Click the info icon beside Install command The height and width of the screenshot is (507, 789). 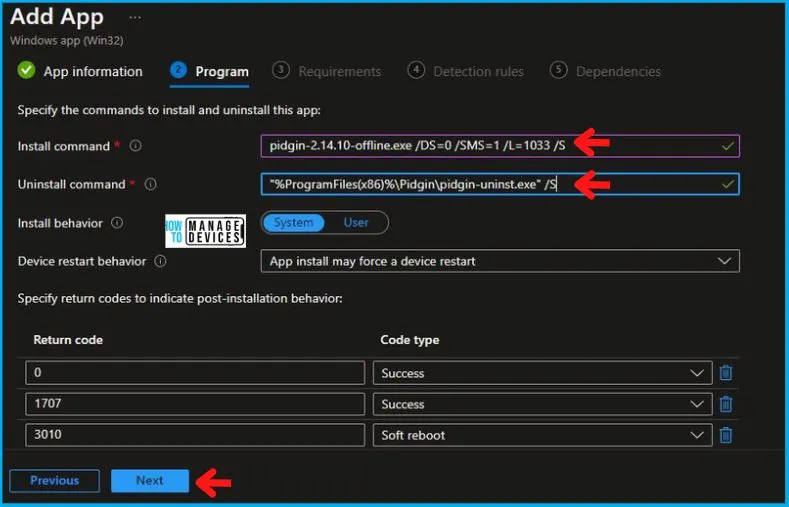[135, 146]
